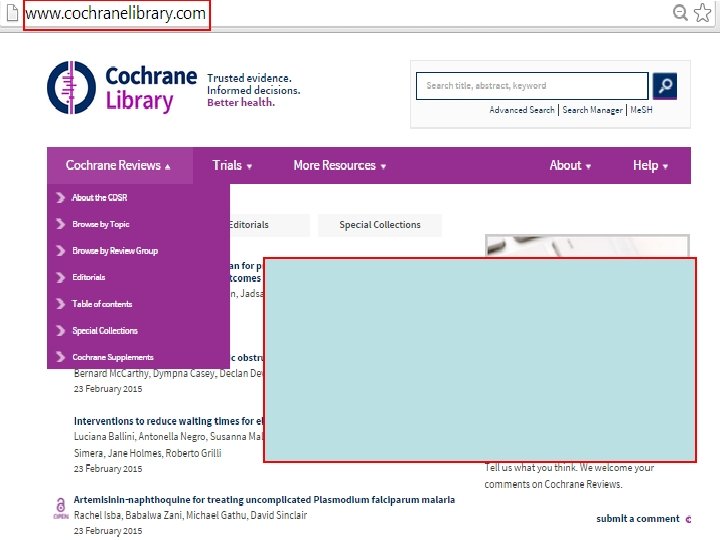The height and width of the screenshot is (540, 720).
Task: Select About the CDSR menu entry
Action: pyautogui.click(x=100, y=197)
